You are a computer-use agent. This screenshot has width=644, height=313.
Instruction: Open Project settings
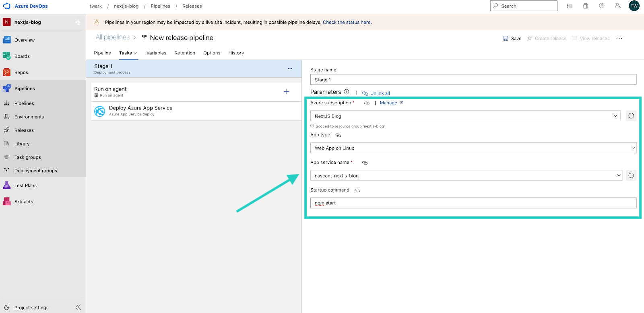point(31,307)
